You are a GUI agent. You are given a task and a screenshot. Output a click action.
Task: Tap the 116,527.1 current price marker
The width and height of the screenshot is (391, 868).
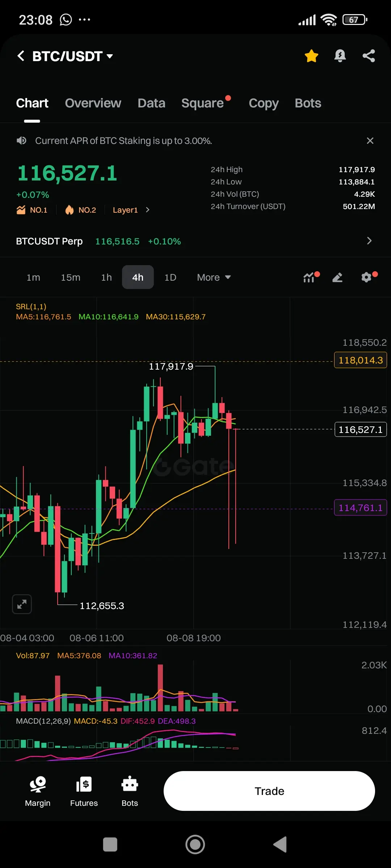(x=361, y=430)
